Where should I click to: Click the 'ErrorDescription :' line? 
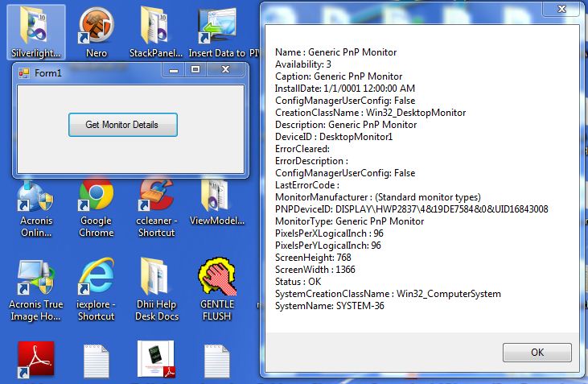coord(311,161)
